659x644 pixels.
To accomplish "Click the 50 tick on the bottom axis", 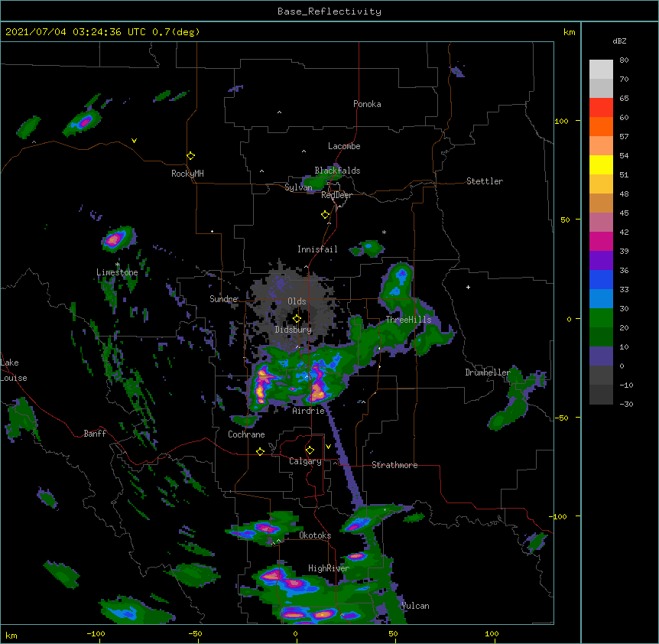I will (x=393, y=633).
